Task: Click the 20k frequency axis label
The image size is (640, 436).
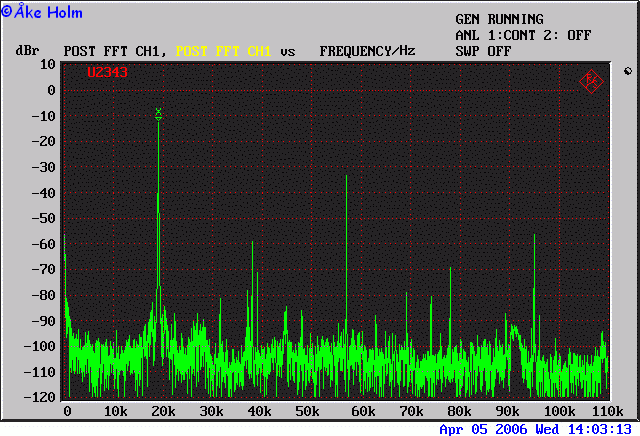Action: (163, 411)
